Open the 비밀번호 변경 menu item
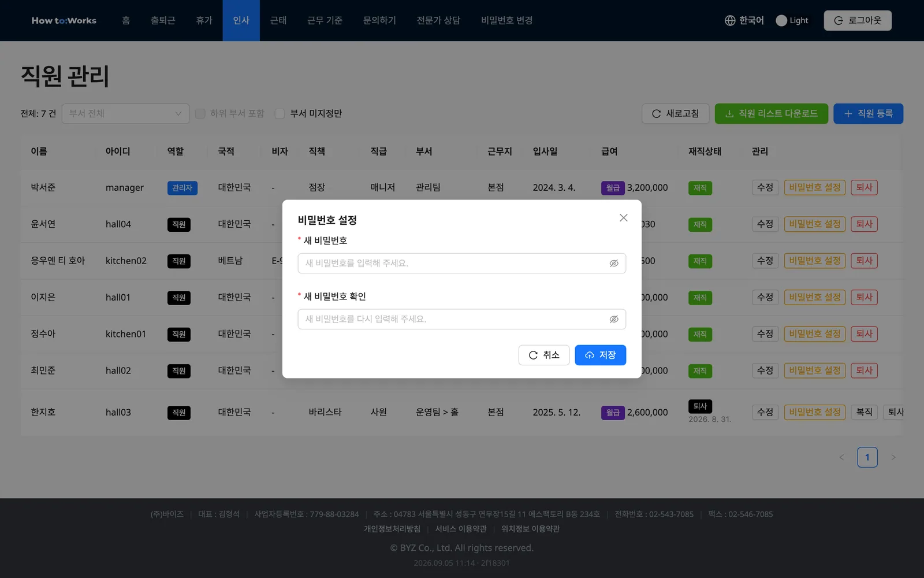Screen dimensions: 924x578 click(506, 21)
